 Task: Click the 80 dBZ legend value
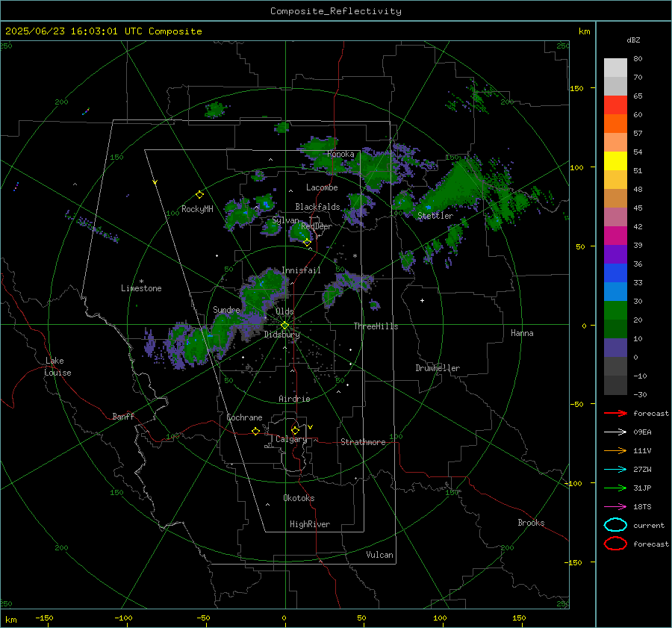click(638, 59)
